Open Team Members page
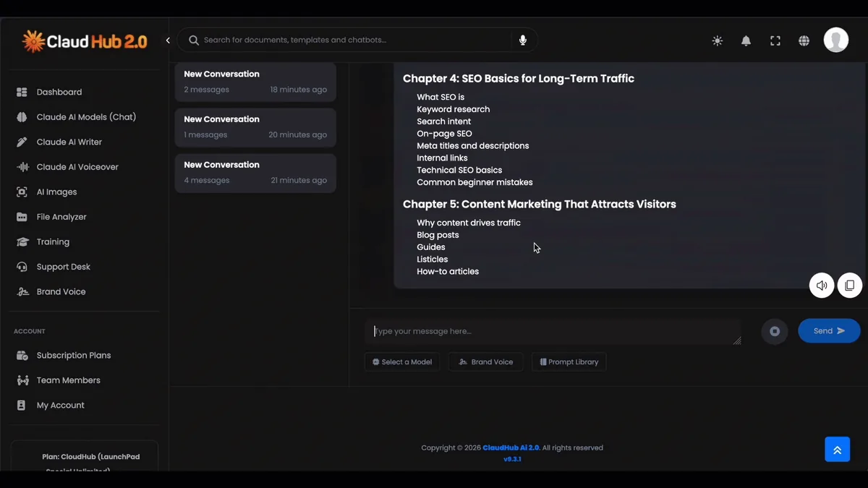868x488 pixels. tap(69, 380)
